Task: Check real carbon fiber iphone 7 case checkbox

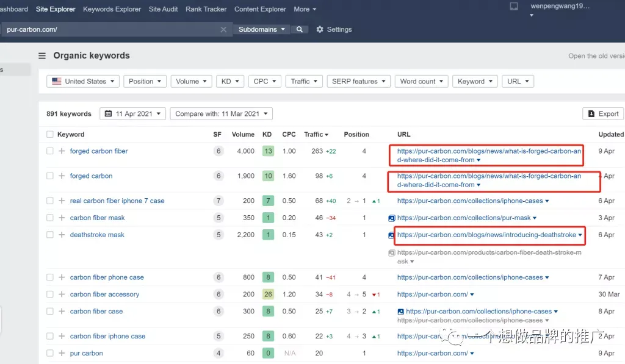Action: coord(50,201)
